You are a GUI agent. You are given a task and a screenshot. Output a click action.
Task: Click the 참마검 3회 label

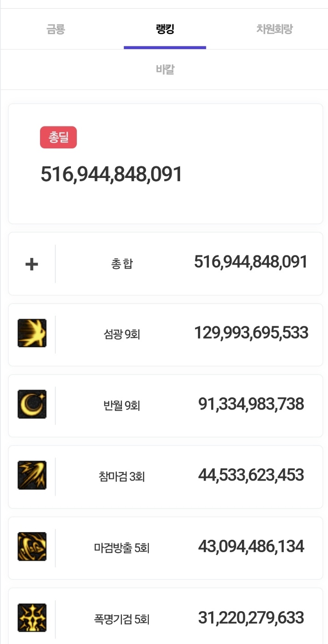click(122, 477)
